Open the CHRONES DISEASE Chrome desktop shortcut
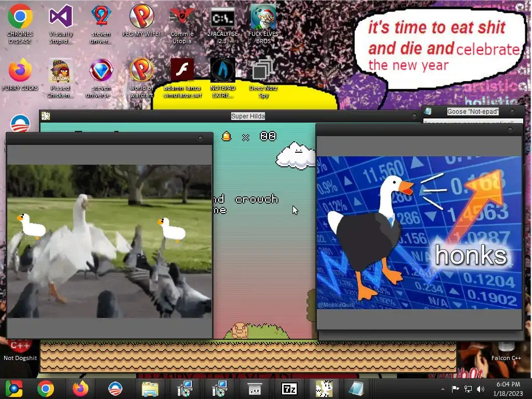532x399 pixels. [x=20, y=24]
